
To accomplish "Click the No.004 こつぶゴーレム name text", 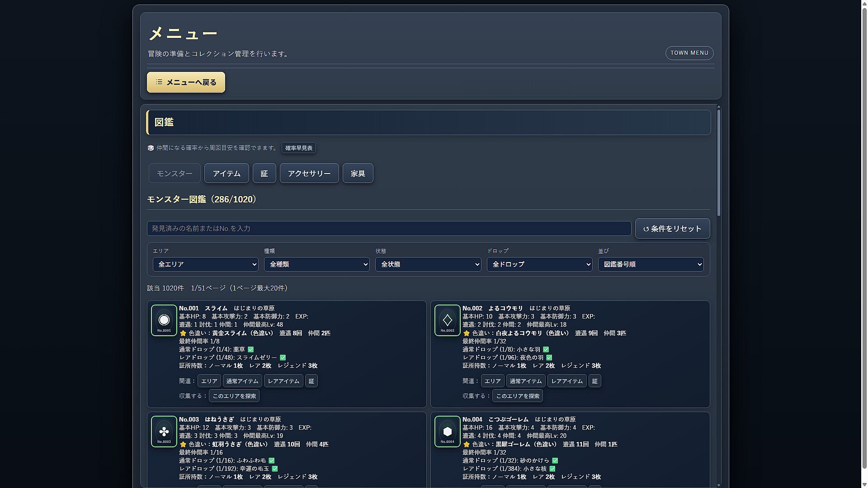I will point(495,419).
